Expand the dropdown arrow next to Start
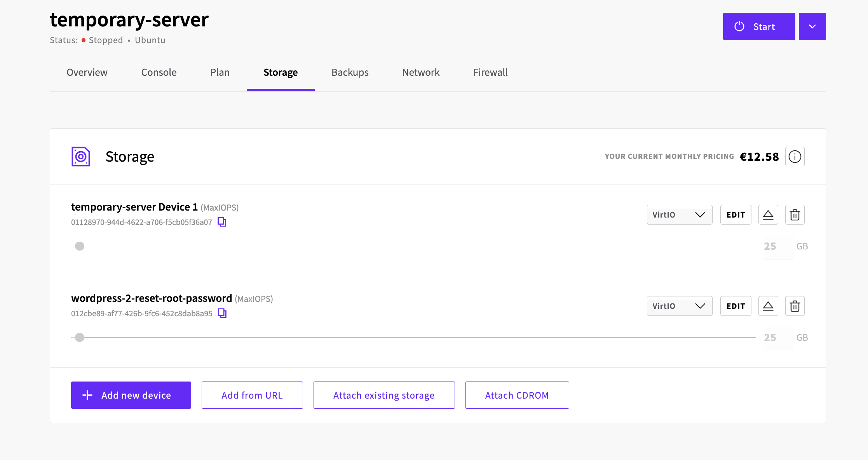This screenshot has width=868, height=460. click(x=812, y=26)
